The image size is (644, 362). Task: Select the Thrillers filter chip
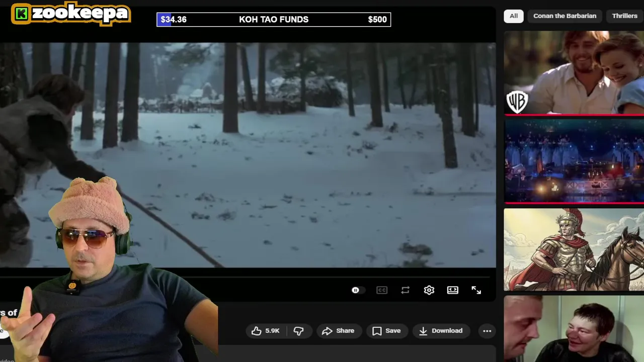[x=624, y=16]
